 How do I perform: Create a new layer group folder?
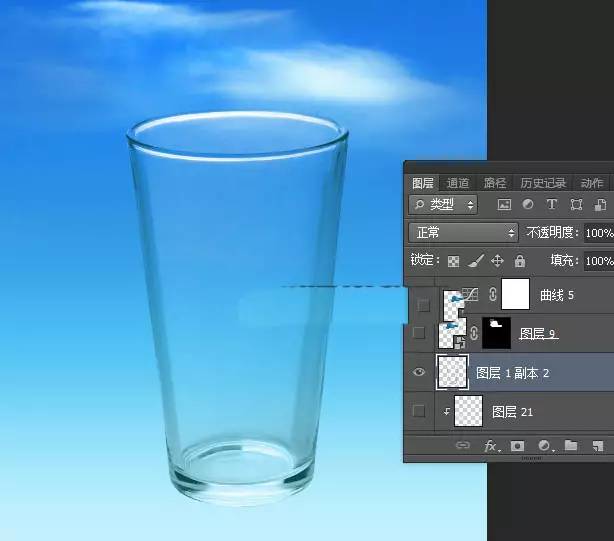pos(571,446)
